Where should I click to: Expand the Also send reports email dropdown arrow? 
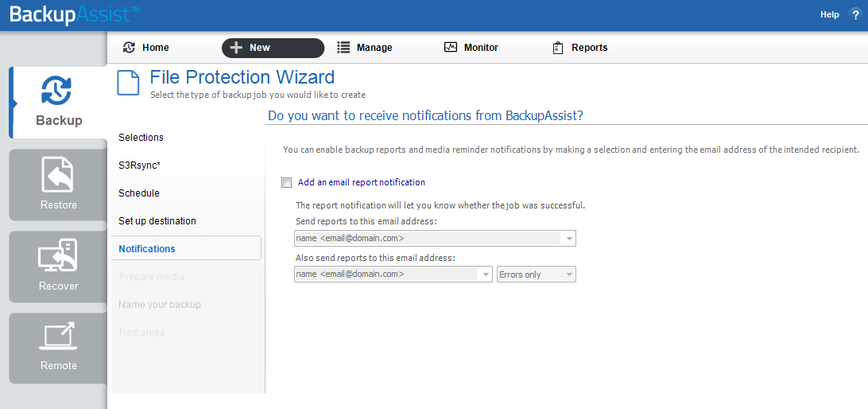(x=486, y=275)
